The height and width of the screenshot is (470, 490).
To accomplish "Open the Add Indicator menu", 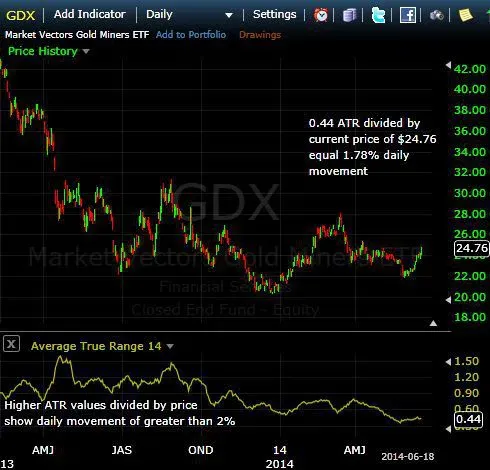I will click(90, 14).
